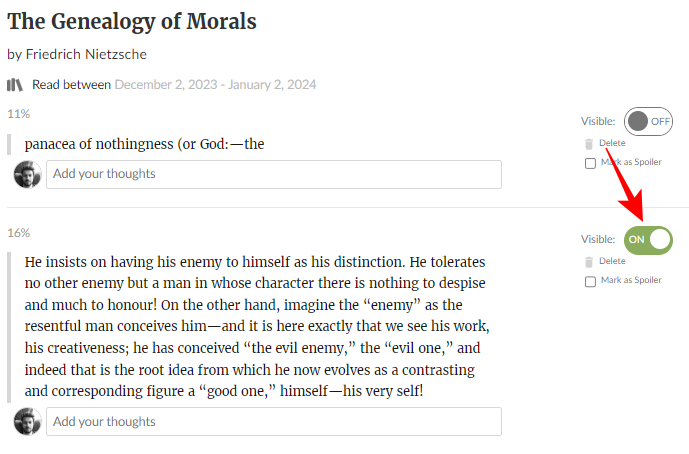Click profile avatar under the 11% highlight
689x454 pixels.
point(27,174)
